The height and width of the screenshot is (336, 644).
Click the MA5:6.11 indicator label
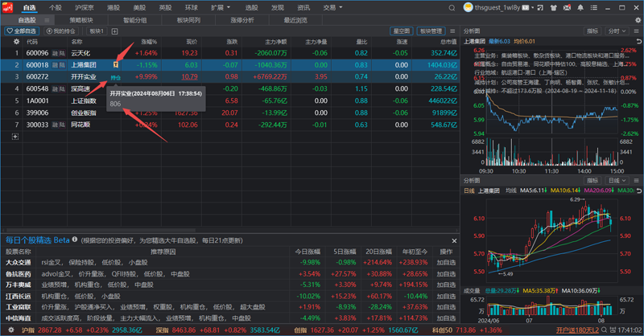pos(533,191)
